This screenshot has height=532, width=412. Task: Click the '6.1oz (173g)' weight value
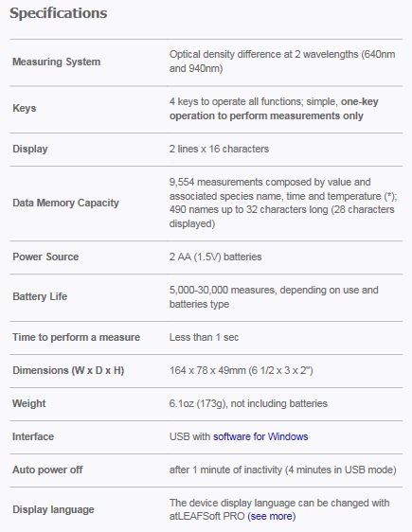pos(198,403)
